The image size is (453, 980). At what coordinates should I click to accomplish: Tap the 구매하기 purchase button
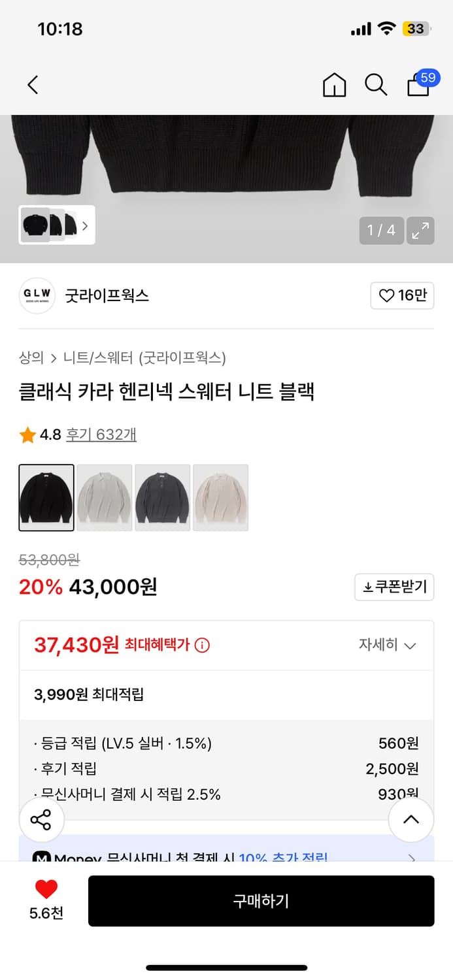261,901
